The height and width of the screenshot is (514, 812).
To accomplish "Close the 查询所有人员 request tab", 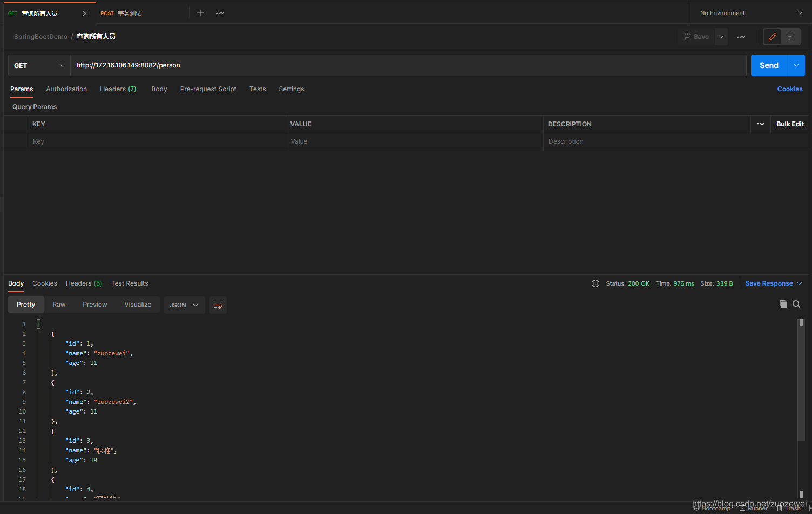I will click(x=85, y=13).
